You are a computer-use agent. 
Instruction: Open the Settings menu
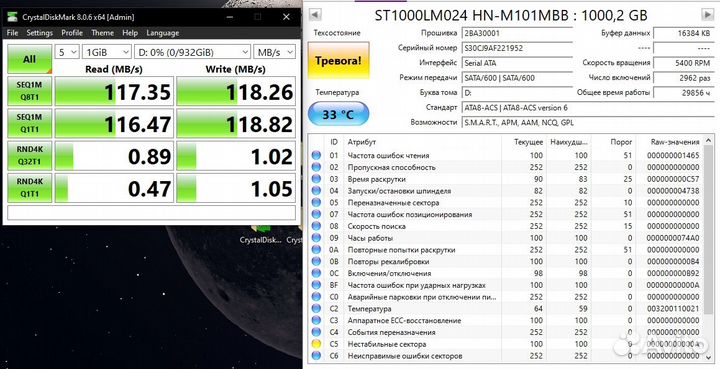click(x=39, y=33)
